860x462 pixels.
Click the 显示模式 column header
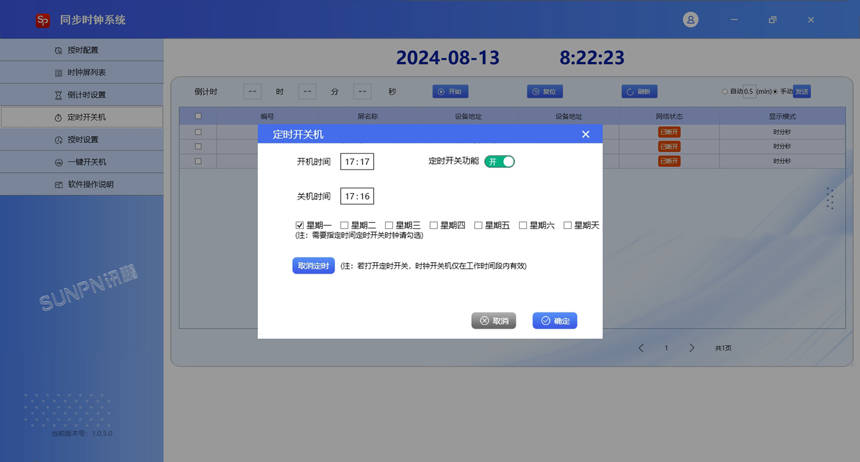point(782,116)
